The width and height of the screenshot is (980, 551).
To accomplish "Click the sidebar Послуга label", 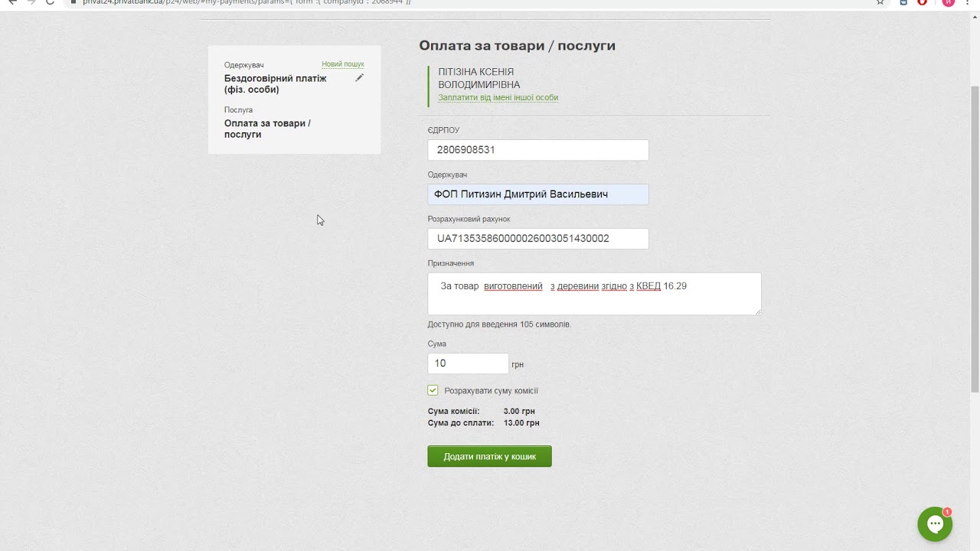I will coord(238,110).
